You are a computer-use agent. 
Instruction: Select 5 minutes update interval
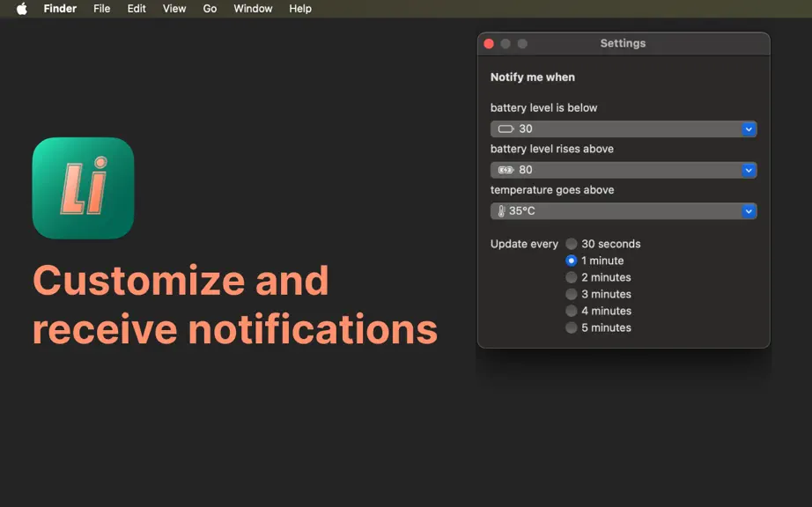572,327
